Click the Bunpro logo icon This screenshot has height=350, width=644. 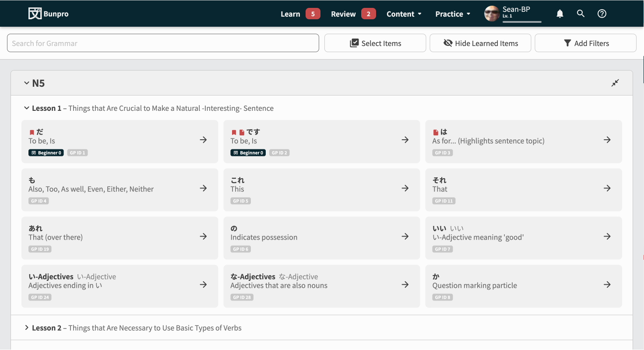[x=35, y=14]
